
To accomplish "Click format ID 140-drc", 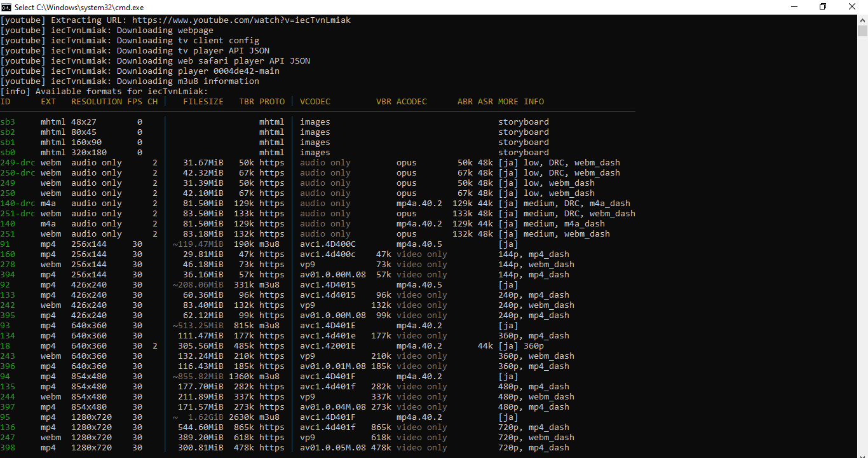I will pyautogui.click(x=18, y=204).
